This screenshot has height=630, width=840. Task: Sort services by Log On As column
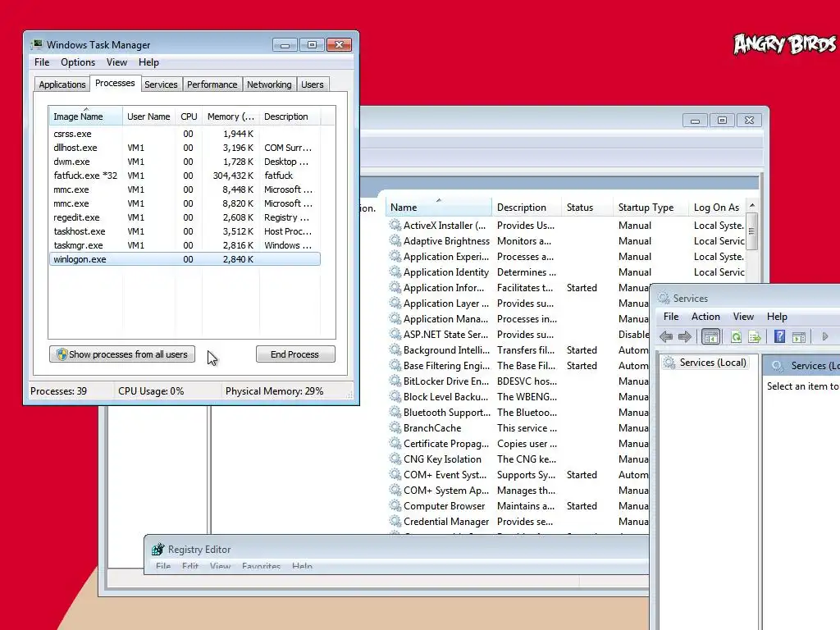[x=717, y=208]
